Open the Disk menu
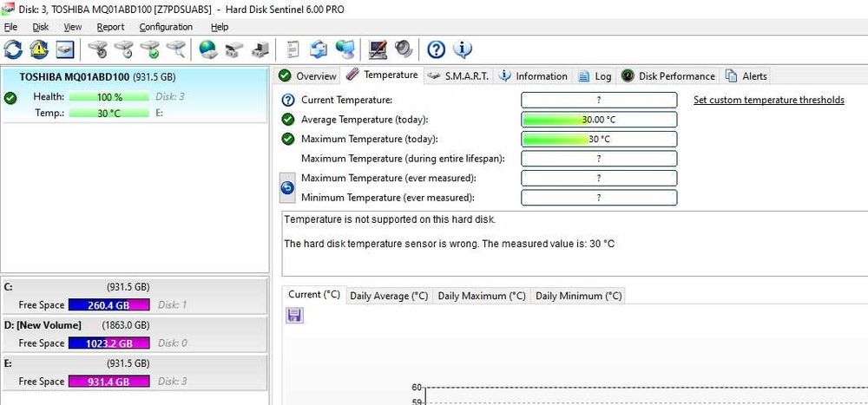The width and height of the screenshot is (868, 405). click(41, 27)
